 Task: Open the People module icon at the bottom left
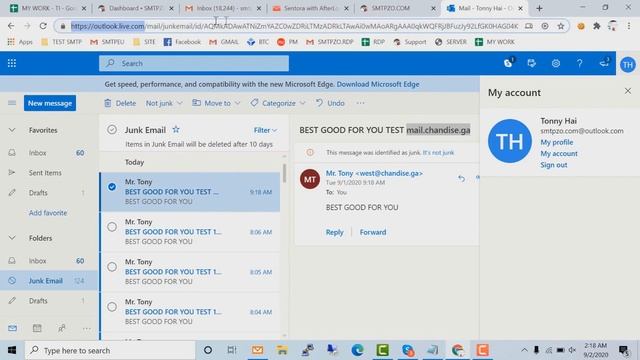(62, 328)
